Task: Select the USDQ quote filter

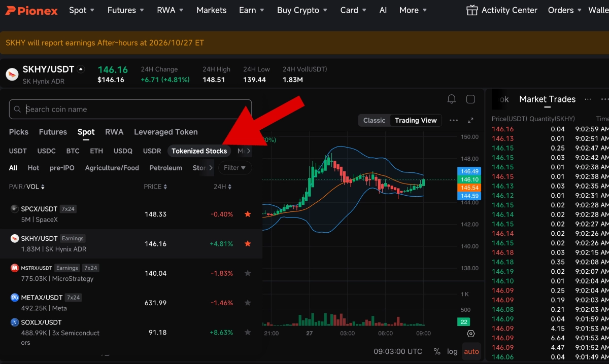Action: point(123,151)
